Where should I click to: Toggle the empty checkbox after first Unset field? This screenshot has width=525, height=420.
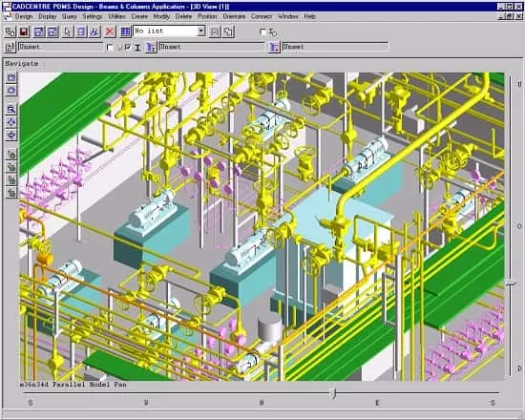coord(110,47)
